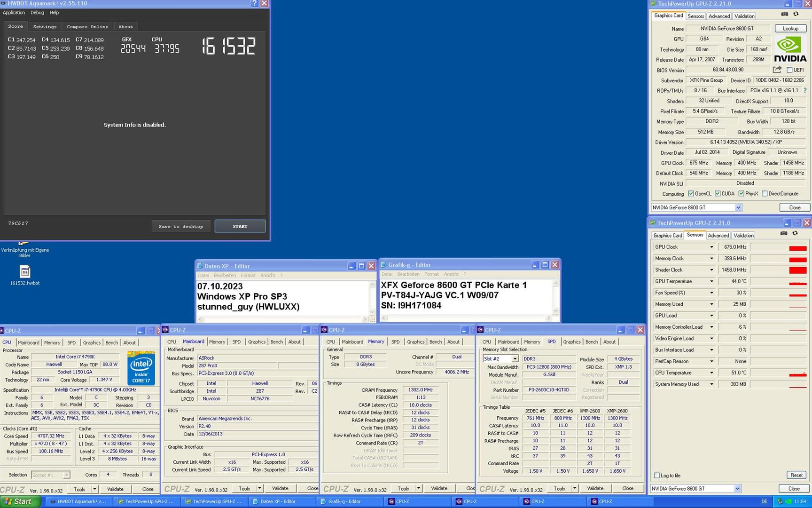Screen dimensions: 812x508
Task: Expand the GPU Clock sensor dropdown
Action: (x=711, y=247)
